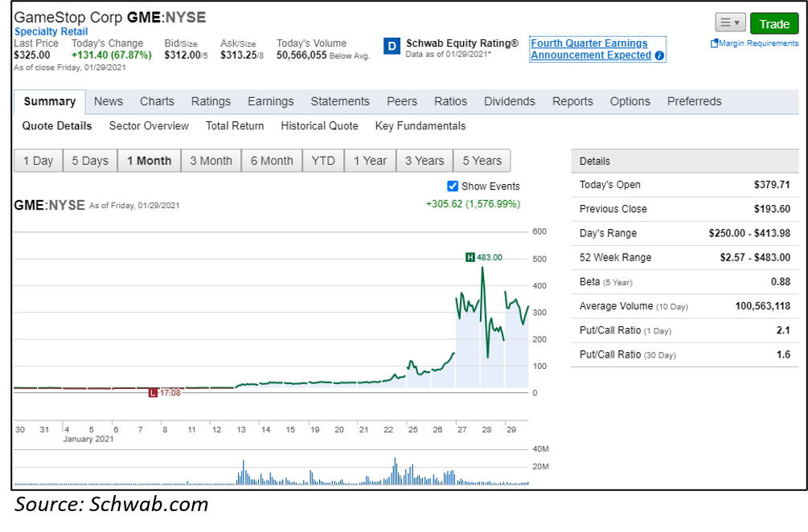
Task: Click the Bid price $312.00
Action: [182, 55]
